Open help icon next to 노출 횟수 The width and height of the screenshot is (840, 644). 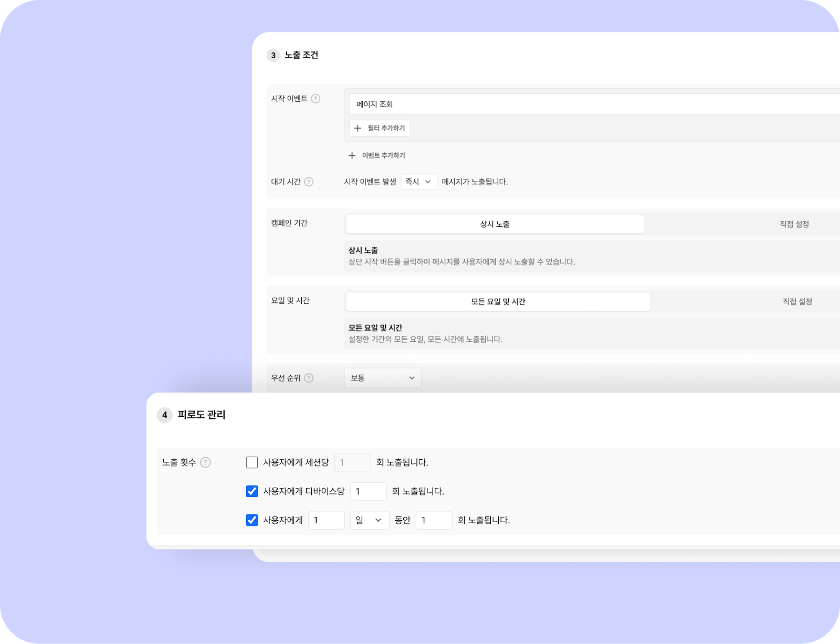tap(206, 462)
